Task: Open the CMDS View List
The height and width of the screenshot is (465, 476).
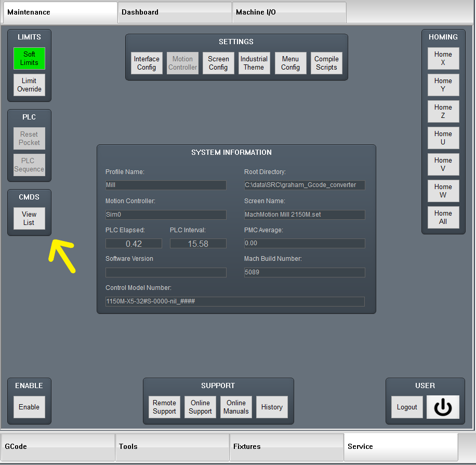Action: tap(29, 219)
